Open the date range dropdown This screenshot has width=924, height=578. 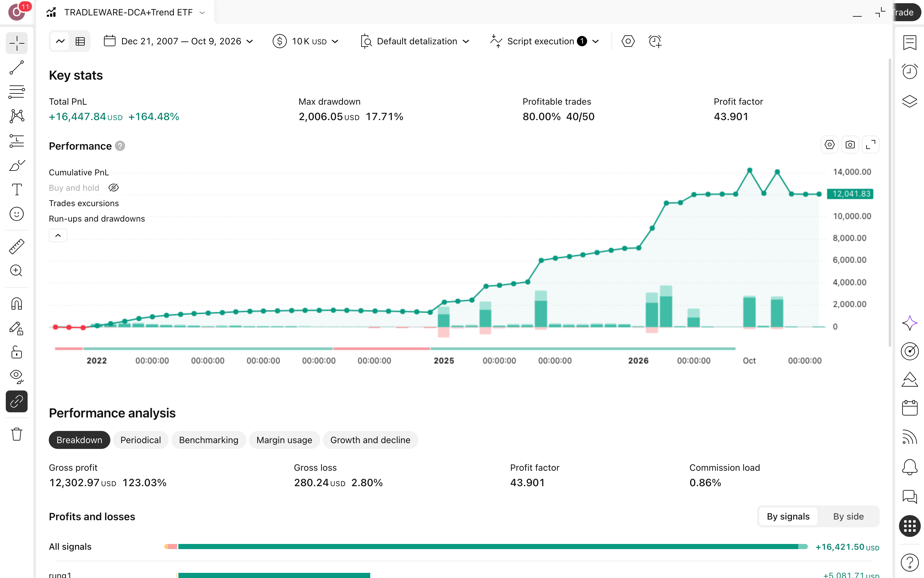[179, 41]
